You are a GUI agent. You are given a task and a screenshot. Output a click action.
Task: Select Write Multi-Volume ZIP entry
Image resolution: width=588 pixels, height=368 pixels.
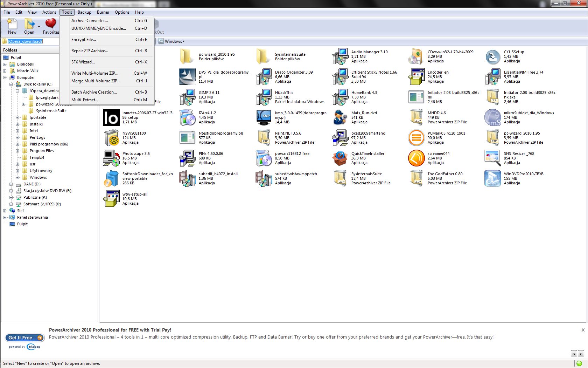coord(107,73)
